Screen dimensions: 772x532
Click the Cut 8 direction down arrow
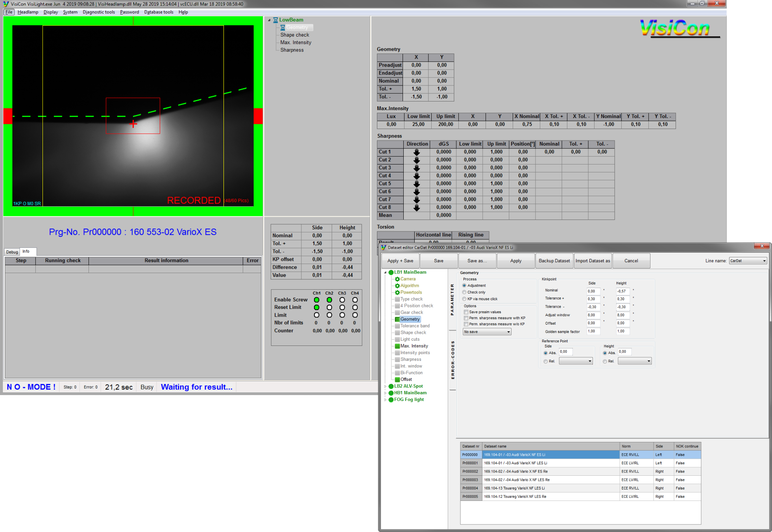coord(417,207)
